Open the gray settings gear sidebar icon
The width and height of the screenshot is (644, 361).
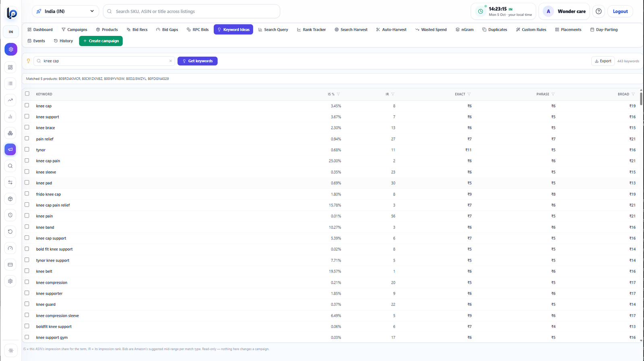10,281
